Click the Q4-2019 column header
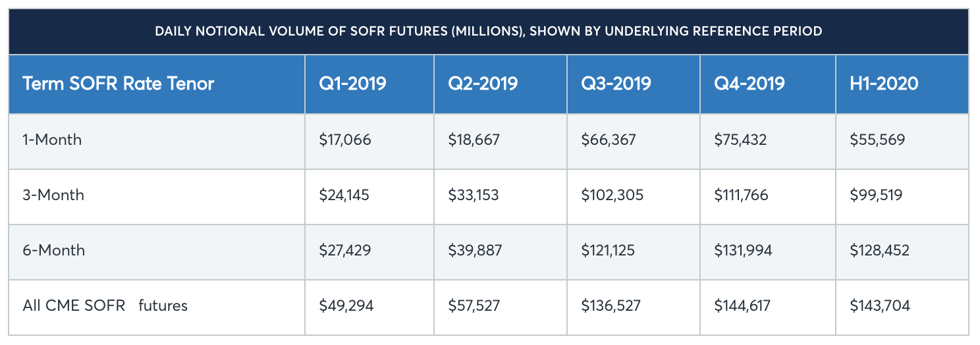The width and height of the screenshot is (980, 345). point(749,84)
